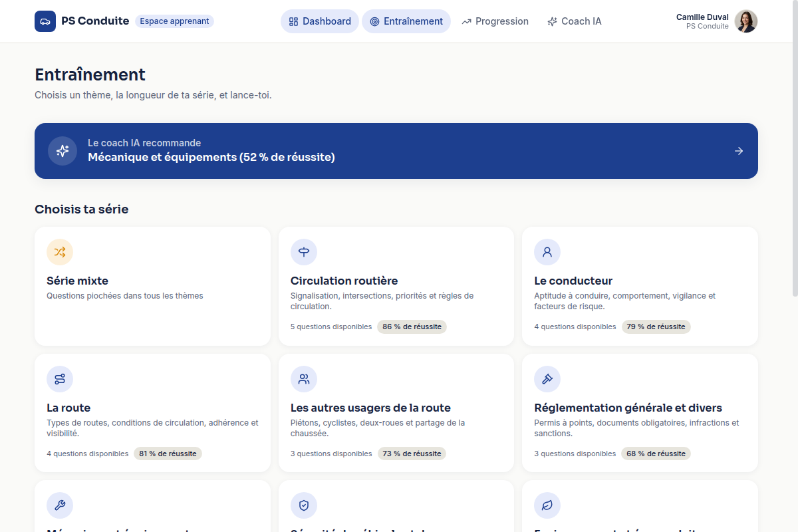798x532 pixels.
Task: Click the arrow icon in recommendation banner
Action: point(739,151)
